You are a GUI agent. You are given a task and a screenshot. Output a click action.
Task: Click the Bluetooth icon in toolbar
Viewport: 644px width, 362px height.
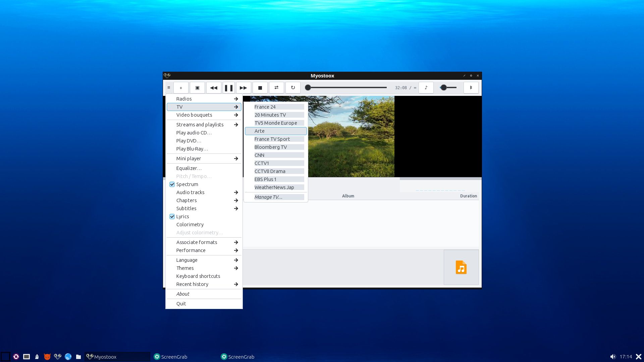471,88
